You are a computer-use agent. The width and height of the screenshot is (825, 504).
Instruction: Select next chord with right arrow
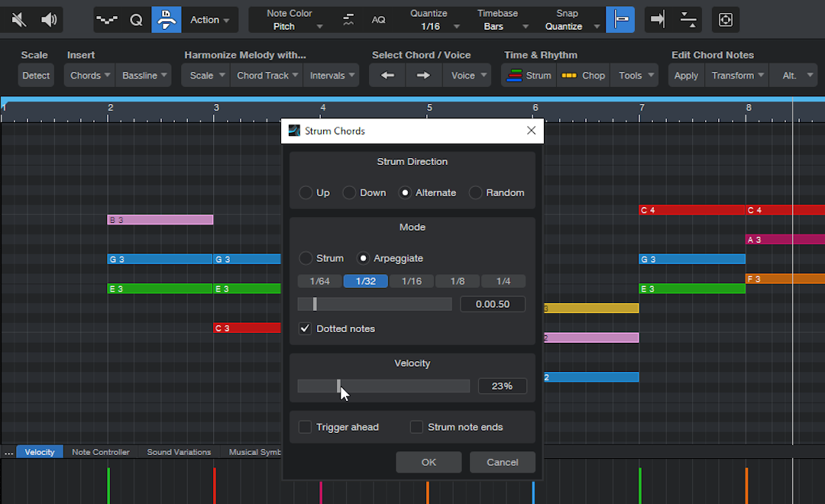[x=423, y=76]
